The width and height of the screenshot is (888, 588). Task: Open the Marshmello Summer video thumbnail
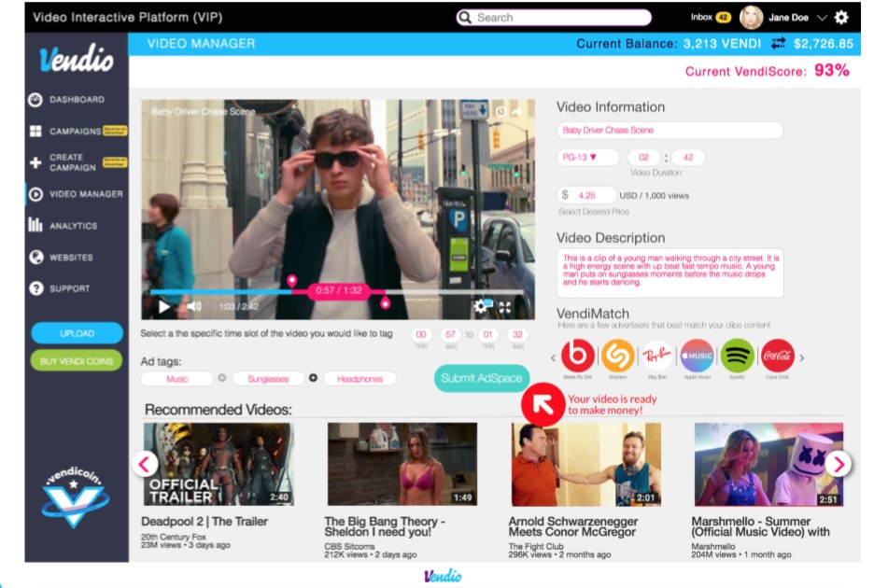[768, 464]
